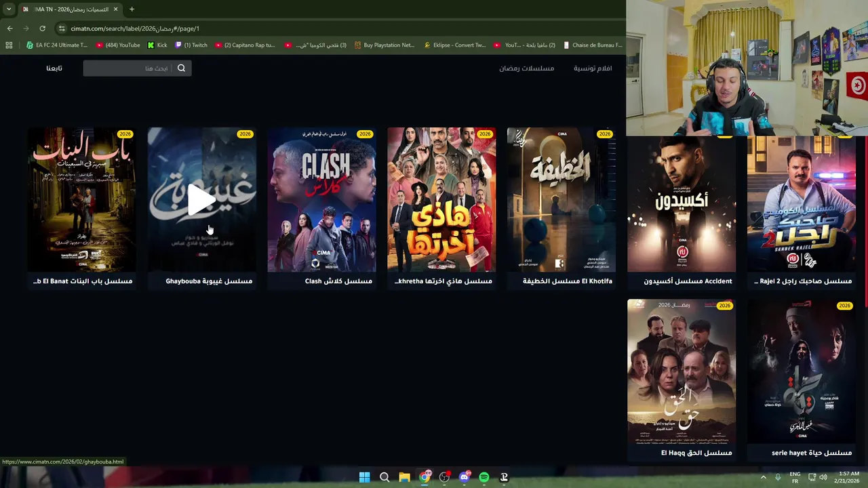Open the افلام تونسية menu item
The image size is (868, 488).
593,68
